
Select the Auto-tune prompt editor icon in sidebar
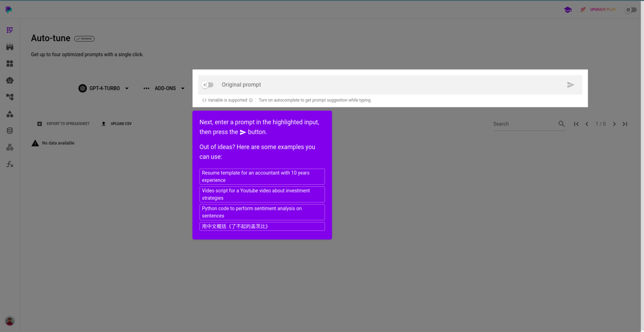click(9, 30)
